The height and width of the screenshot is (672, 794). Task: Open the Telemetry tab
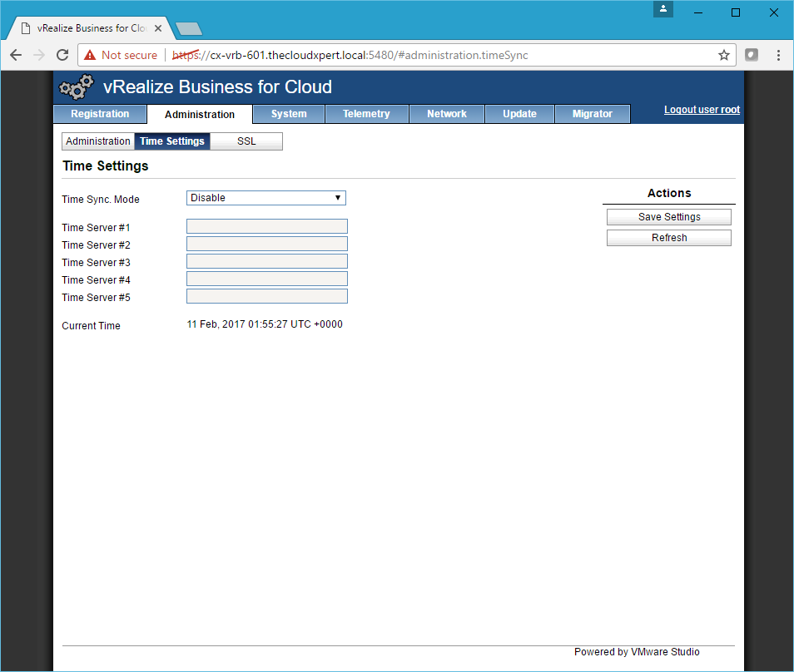pos(366,114)
